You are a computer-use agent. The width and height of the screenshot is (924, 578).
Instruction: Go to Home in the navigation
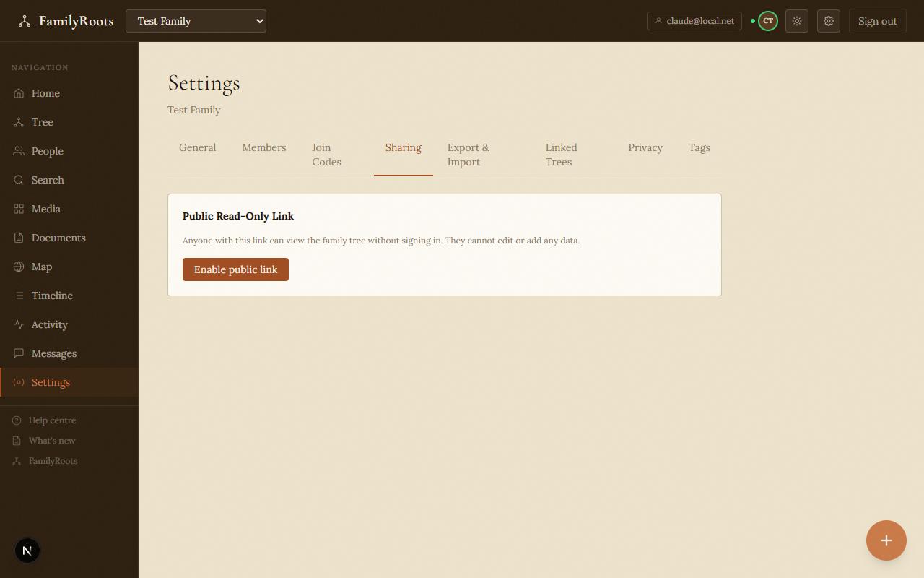pos(45,93)
